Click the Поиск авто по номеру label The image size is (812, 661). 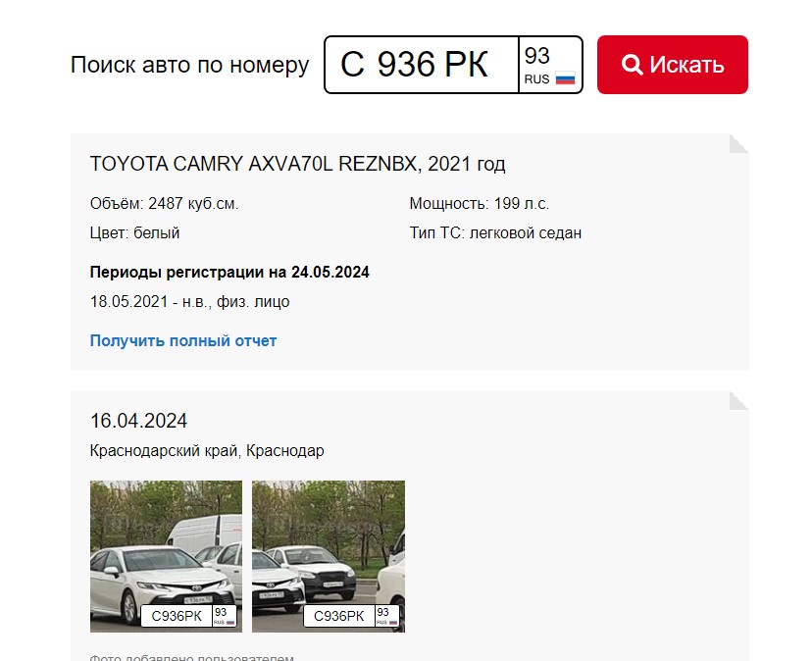tap(189, 66)
